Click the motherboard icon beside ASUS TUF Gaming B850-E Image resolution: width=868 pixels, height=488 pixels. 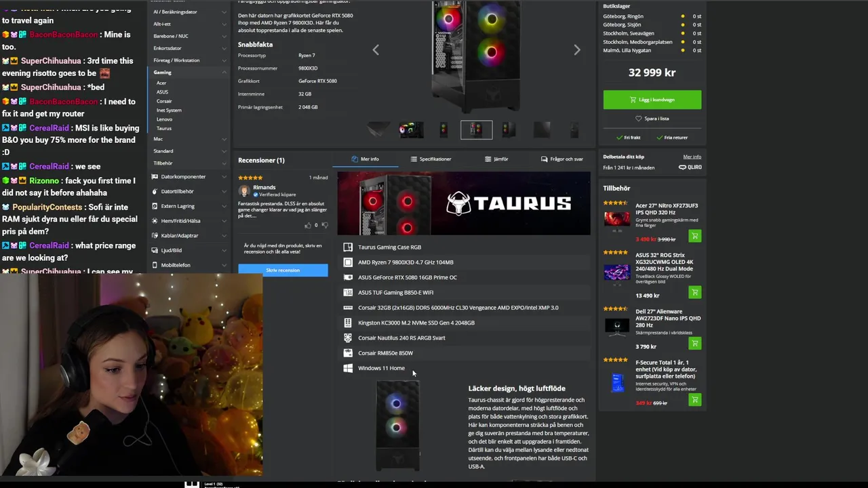pyautogui.click(x=348, y=293)
